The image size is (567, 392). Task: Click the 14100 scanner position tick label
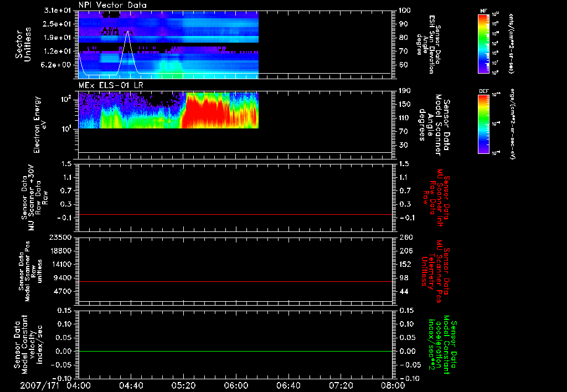60,264
